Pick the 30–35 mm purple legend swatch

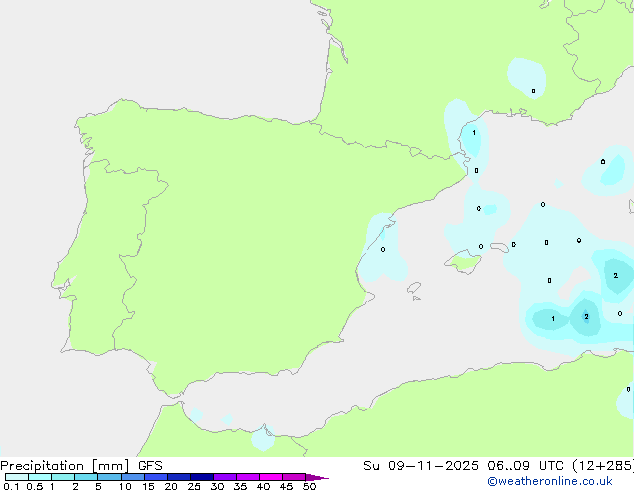225,477
